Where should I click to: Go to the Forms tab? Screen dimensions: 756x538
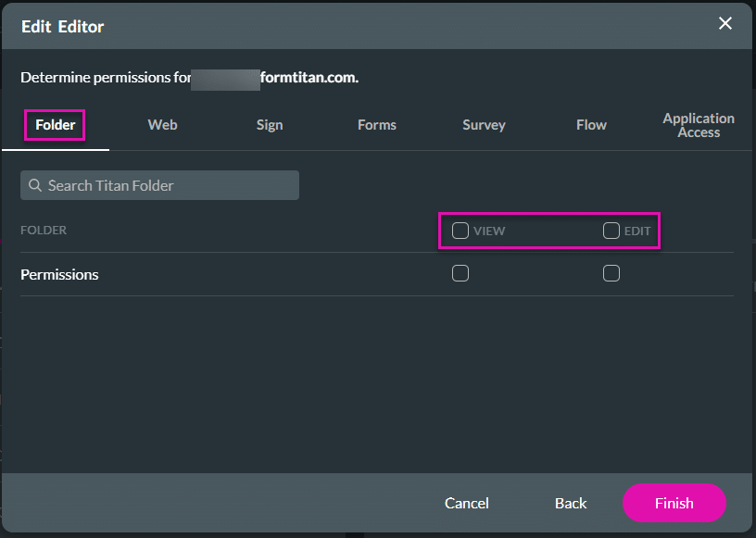pyautogui.click(x=377, y=125)
